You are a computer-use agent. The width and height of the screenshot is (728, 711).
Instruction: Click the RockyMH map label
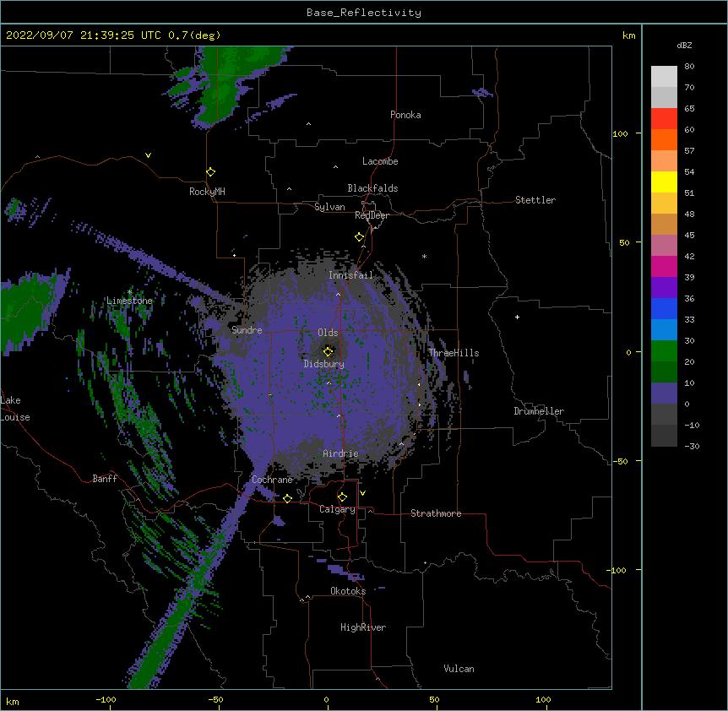click(207, 192)
